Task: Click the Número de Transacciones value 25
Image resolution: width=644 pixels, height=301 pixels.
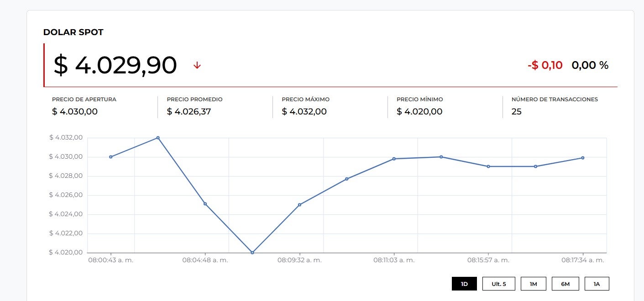Action: pos(516,111)
